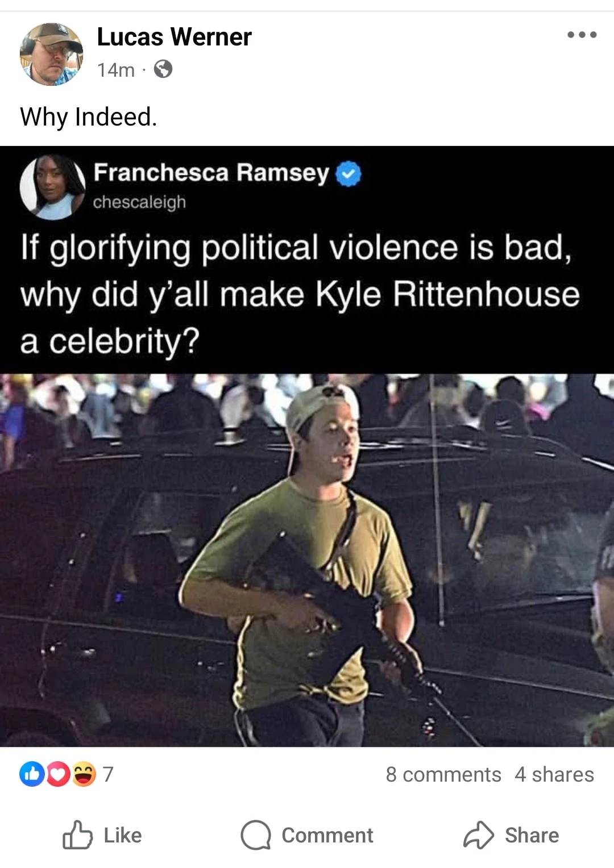Tap the thumbs-up Like icon
Image resolution: width=614 pixels, height=868 pixels.
click(x=77, y=834)
